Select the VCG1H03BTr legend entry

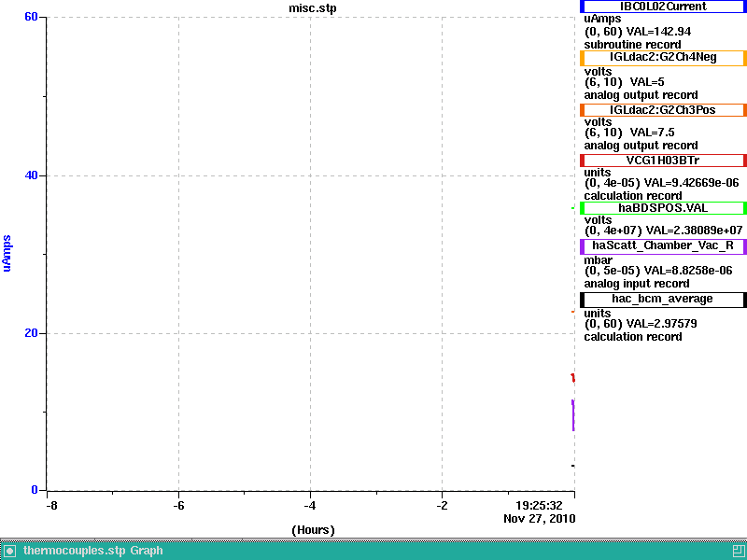coord(663,161)
